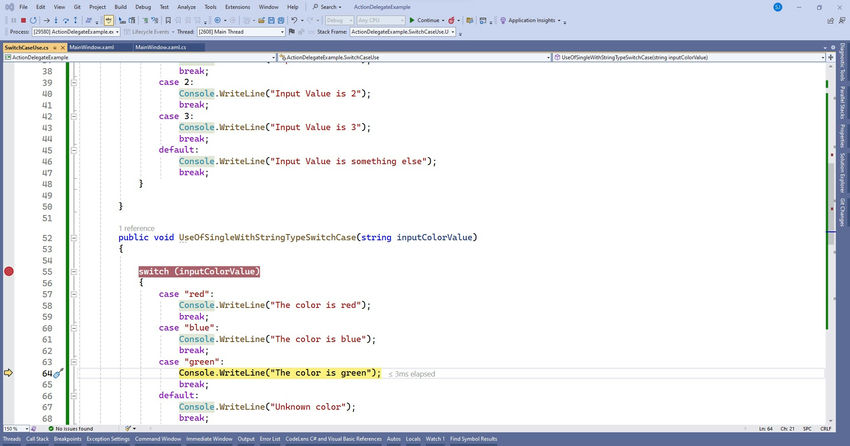
Task: Click the Undo arrow in toolbar
Action: (296, 20)
